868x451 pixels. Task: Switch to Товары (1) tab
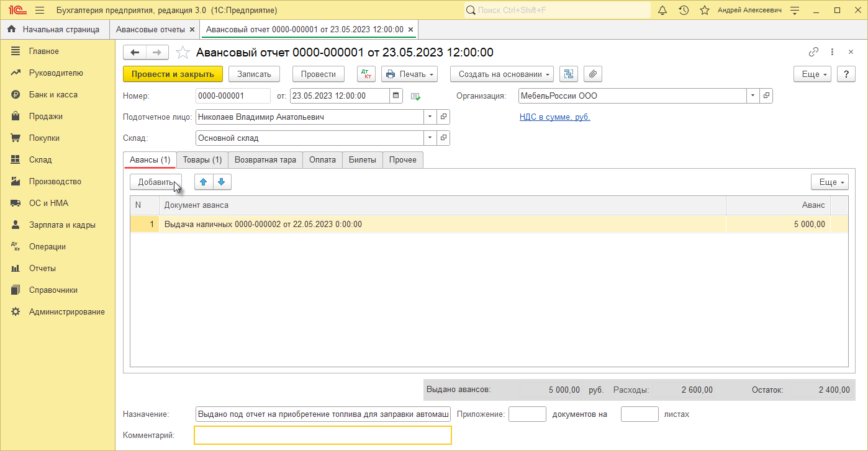202,159
